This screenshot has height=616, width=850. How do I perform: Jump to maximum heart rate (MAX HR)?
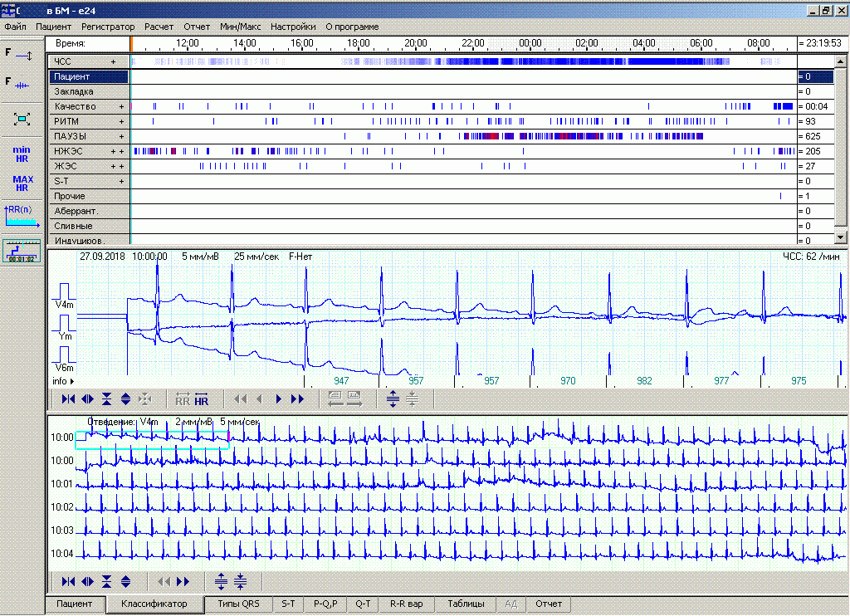pos(22,183)
